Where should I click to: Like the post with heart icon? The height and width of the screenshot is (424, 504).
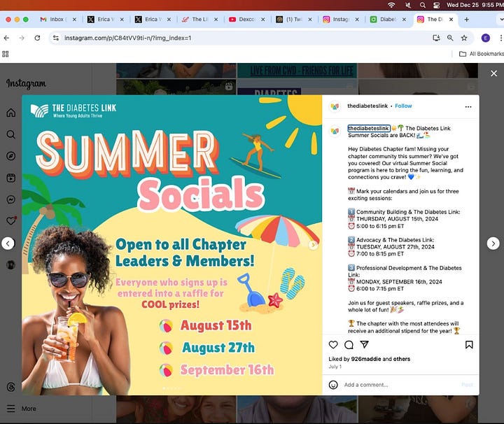tap(333, 345)
